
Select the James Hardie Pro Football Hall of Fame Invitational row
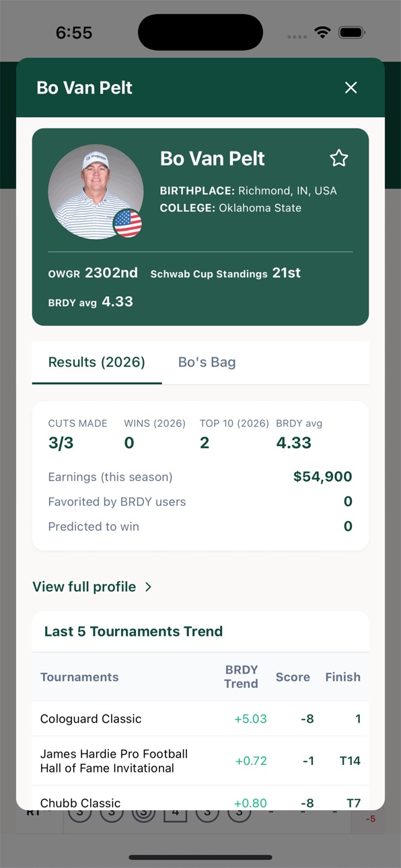click(x=200, y=761)
